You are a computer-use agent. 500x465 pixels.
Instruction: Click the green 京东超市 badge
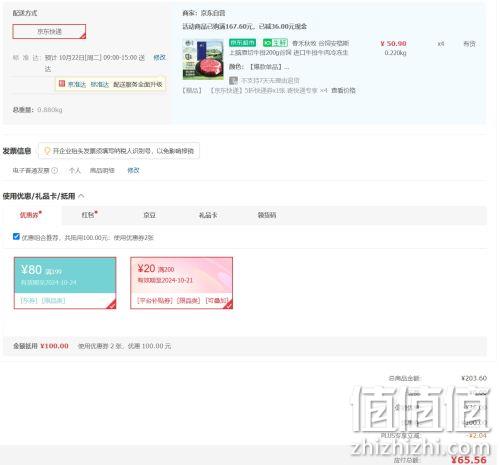(x=243, y=43)
